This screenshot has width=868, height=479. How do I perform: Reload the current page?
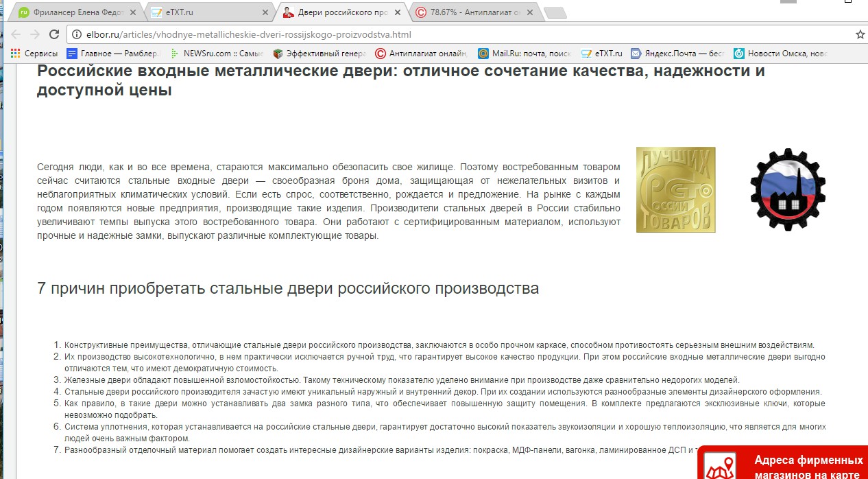pos(54,34)
